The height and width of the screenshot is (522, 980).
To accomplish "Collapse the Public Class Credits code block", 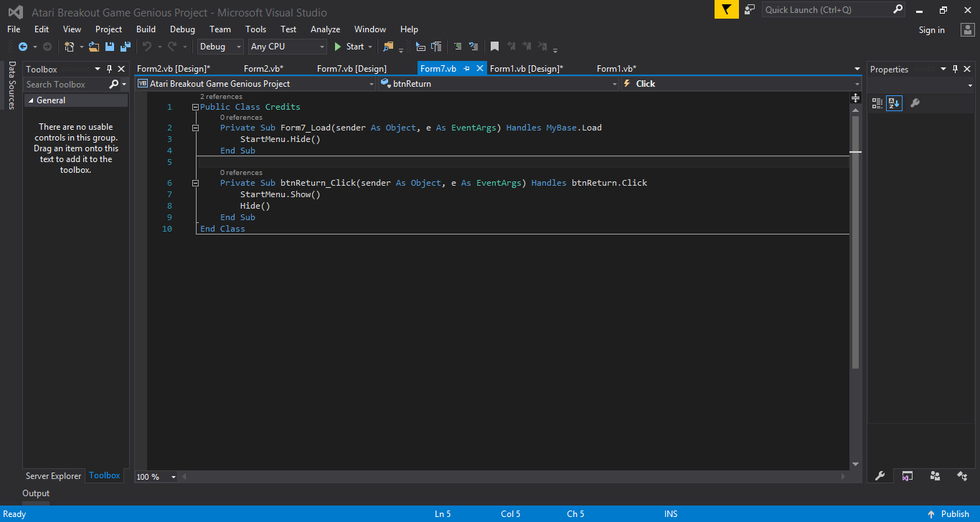I will (195, 107).
